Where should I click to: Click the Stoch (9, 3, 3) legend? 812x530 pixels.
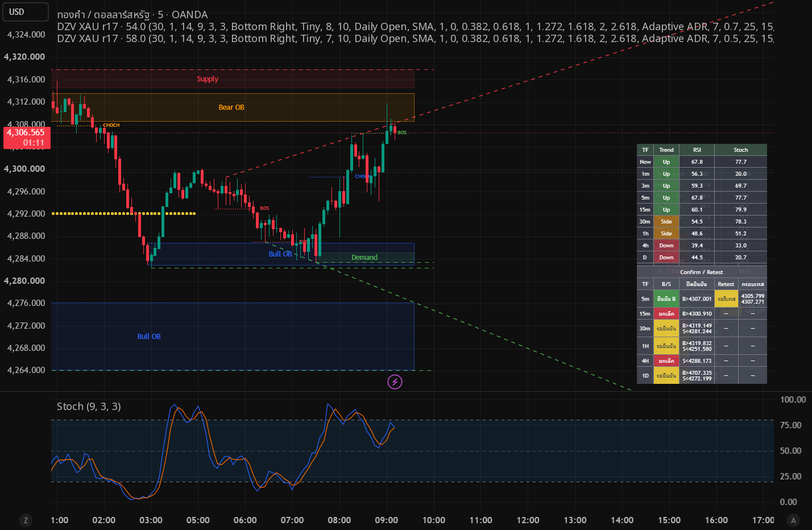89,406
